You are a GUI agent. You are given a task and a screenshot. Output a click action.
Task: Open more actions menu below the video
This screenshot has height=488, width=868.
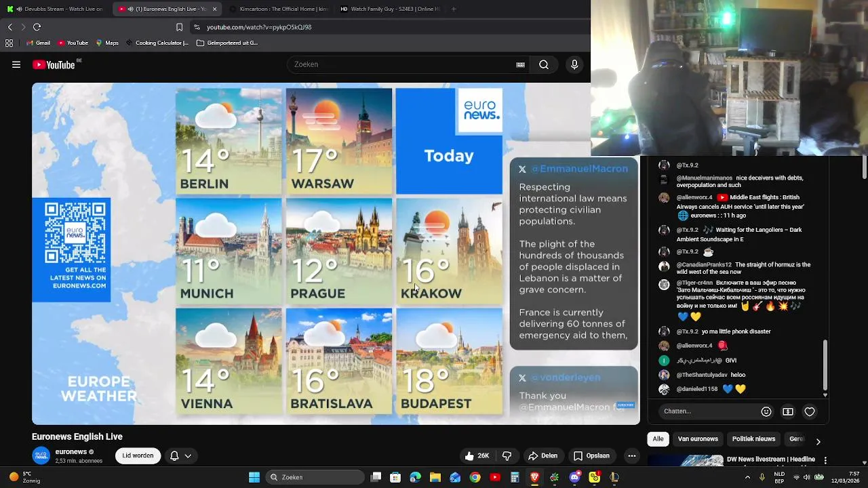(631, 456)
